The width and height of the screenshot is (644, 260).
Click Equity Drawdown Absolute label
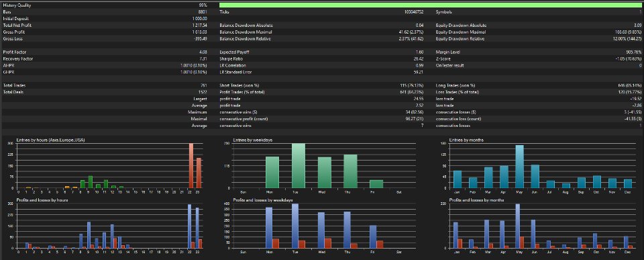[x=461, y=25]
